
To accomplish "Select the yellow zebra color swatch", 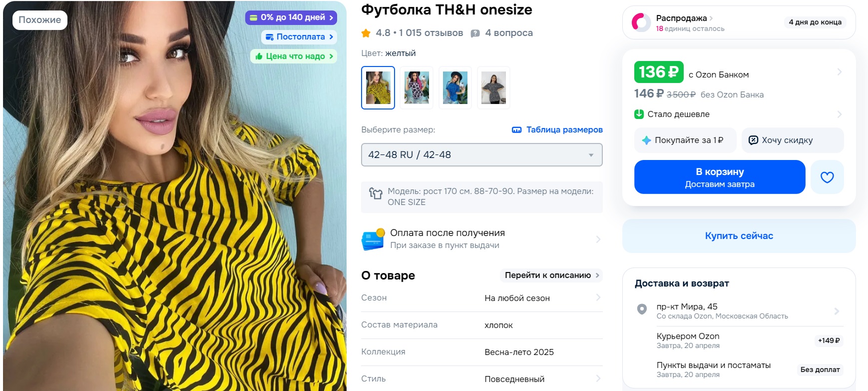I will pos(378,87).
